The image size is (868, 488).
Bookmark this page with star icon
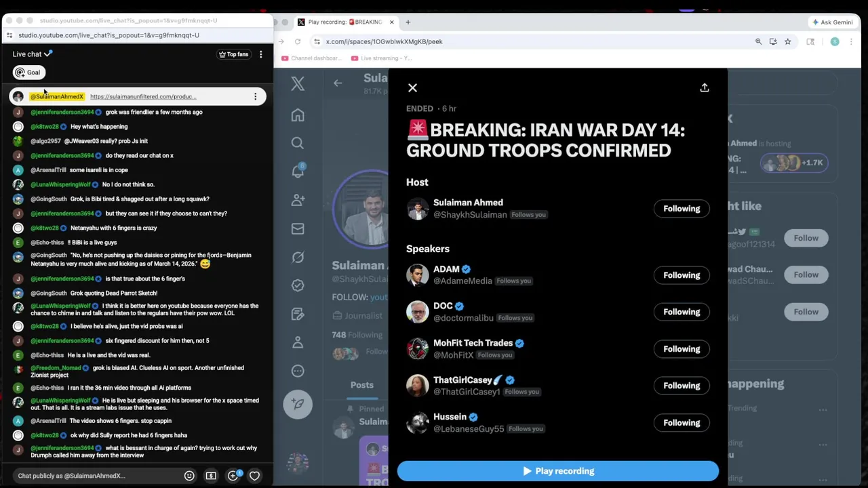(x=787, y=41)
